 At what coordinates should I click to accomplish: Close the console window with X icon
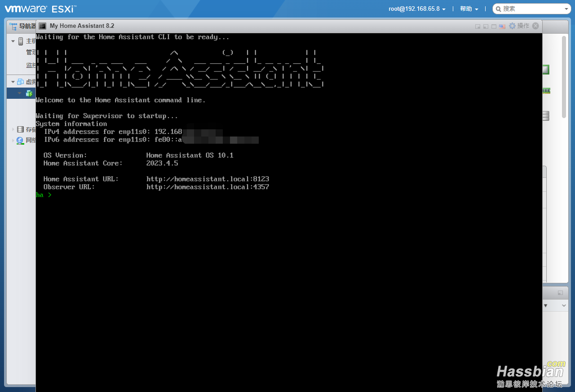535,26
